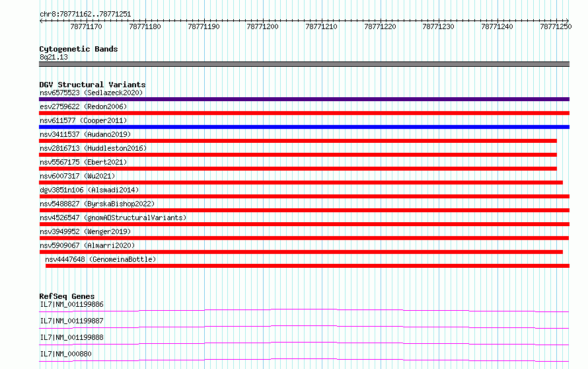The image size is (588, 369).
Task: Click the red bar under nsv6007317
Action: (x=301, y=183)
